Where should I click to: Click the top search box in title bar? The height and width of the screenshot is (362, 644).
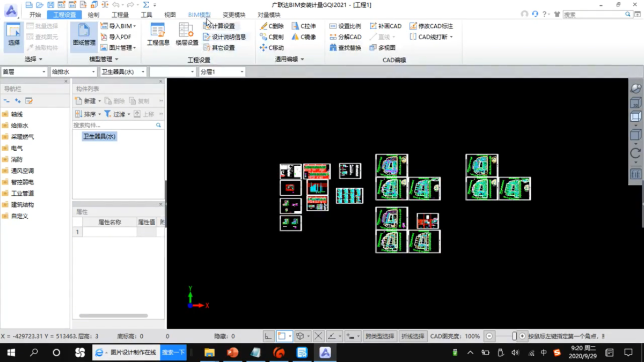594,14
